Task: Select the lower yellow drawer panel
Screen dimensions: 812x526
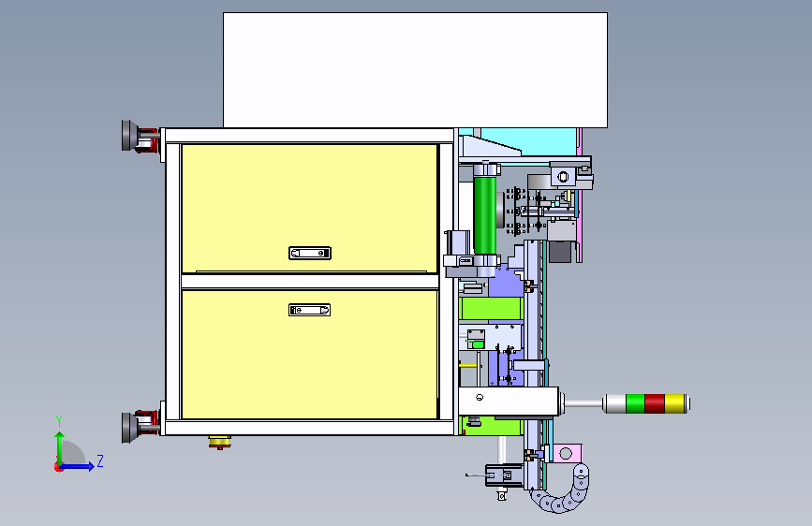Action: click(309, 355)
